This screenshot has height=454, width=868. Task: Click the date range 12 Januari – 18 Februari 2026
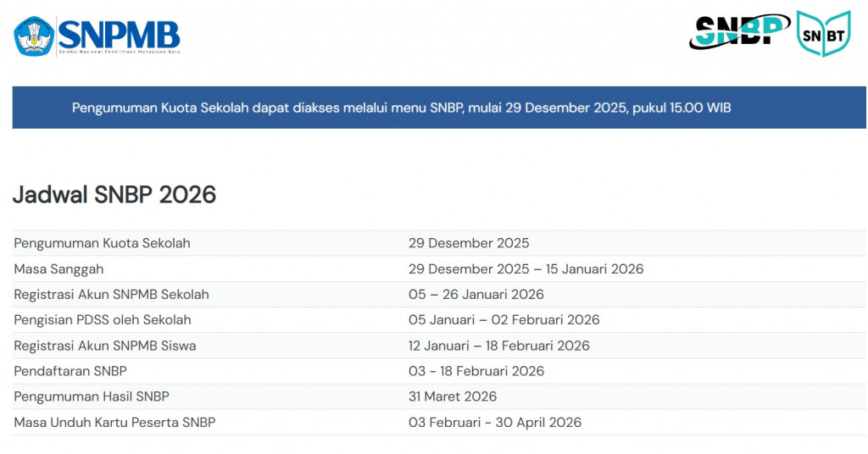[499, 346]
